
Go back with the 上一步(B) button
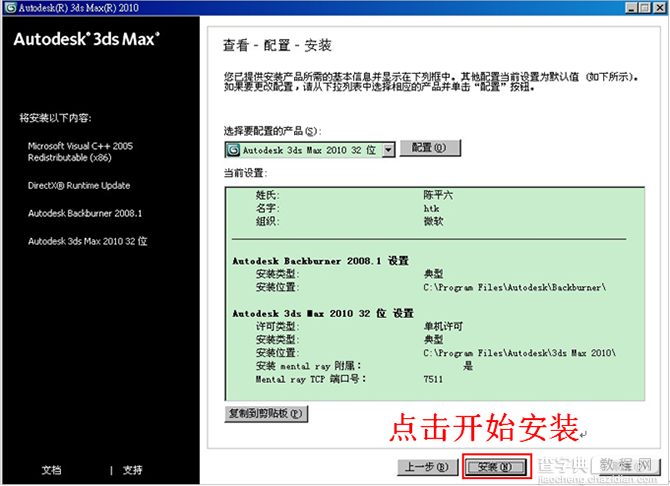(427, 467)
